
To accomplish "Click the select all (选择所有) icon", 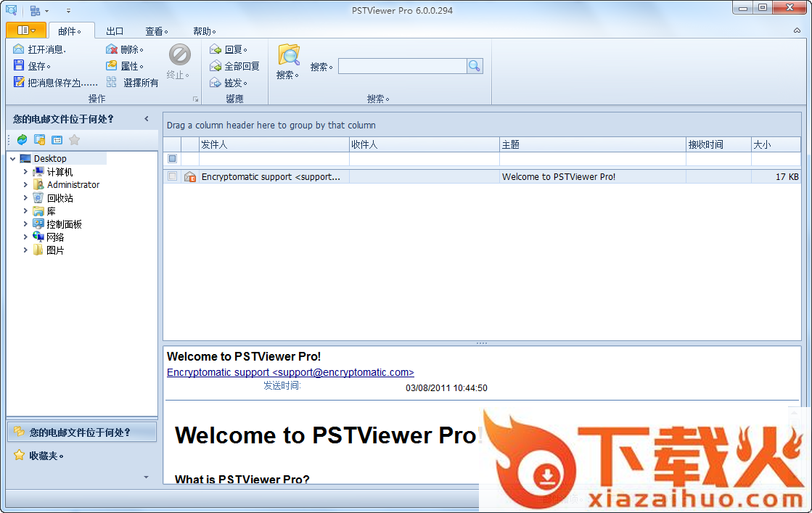I will pos(112,82).
